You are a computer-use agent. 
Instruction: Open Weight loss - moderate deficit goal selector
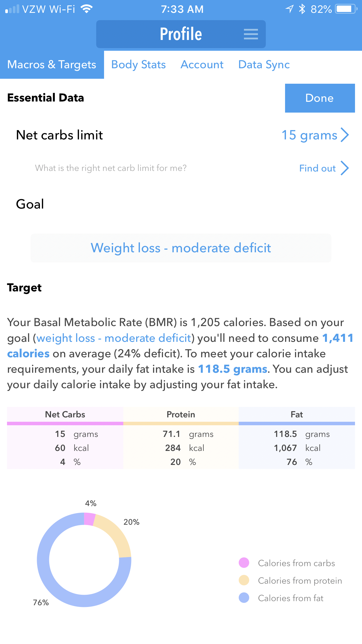pyautogui.click(x=181, y=248)
